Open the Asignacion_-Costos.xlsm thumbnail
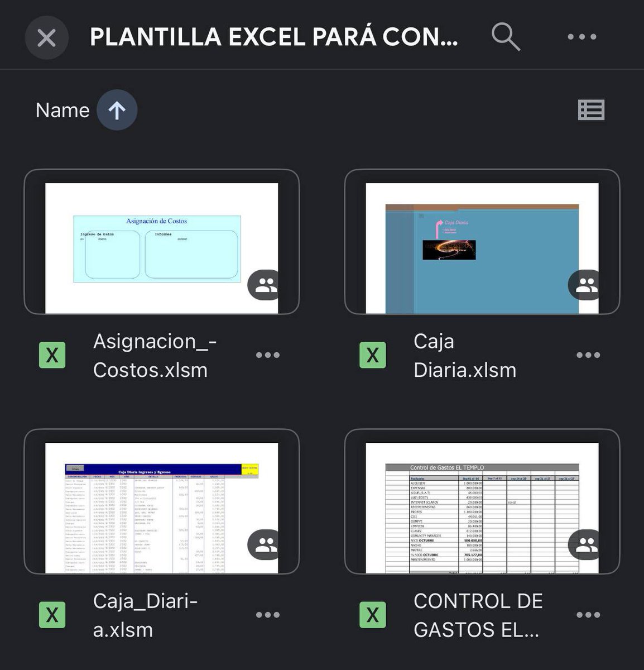644x670 pixels. coord(162,242)
